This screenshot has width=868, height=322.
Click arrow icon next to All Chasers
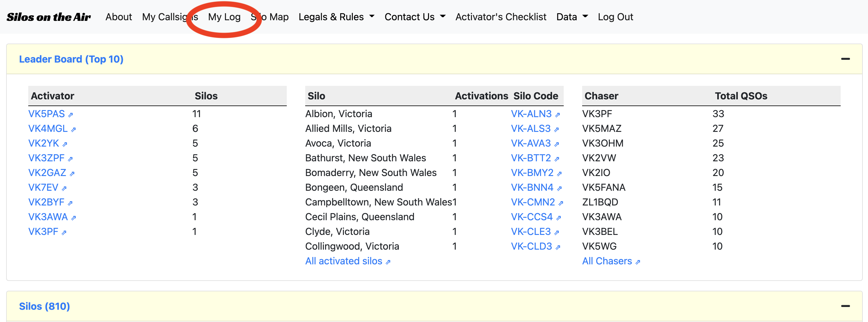click(637, 262)
